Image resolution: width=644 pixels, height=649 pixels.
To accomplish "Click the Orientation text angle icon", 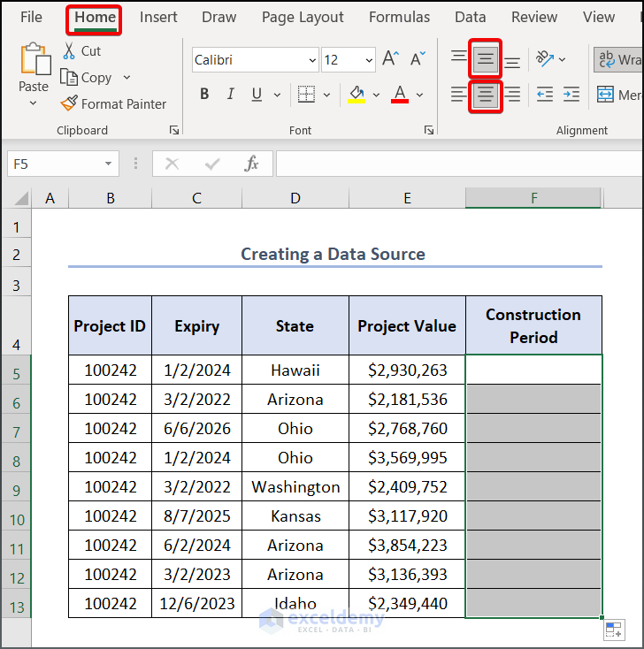I will point(545,58).
